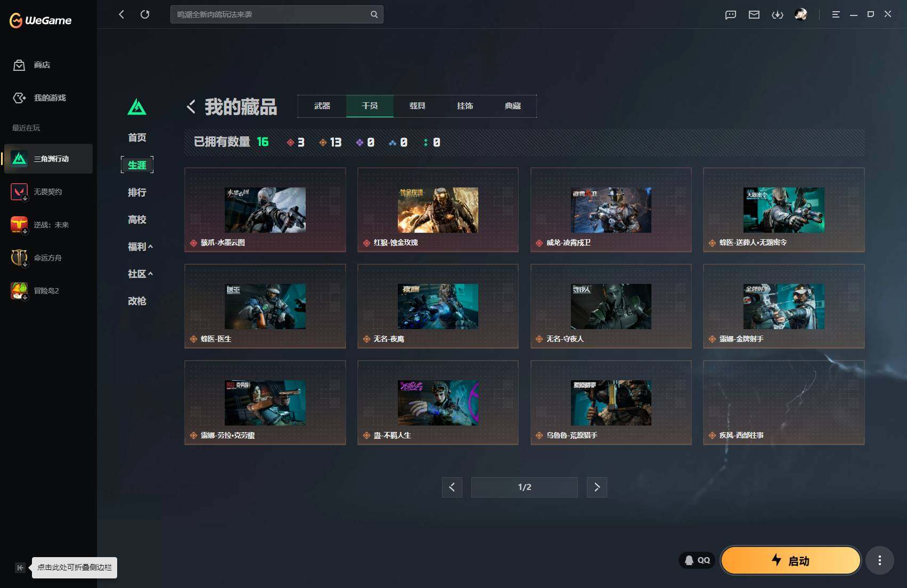907x588 pixels.
Task: Open the 疾风-西部往事 skin card
Action: (784, 403)
